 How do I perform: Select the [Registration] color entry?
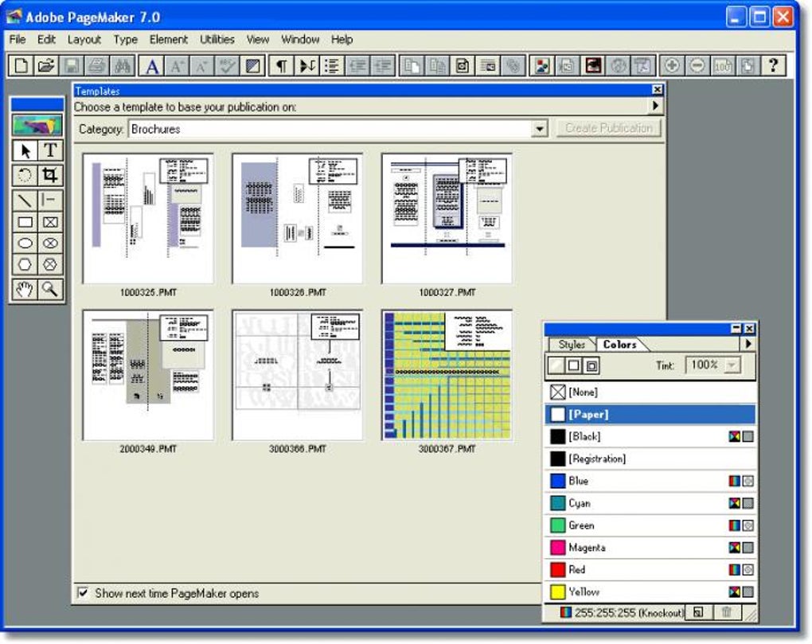[x=650, y=459]
